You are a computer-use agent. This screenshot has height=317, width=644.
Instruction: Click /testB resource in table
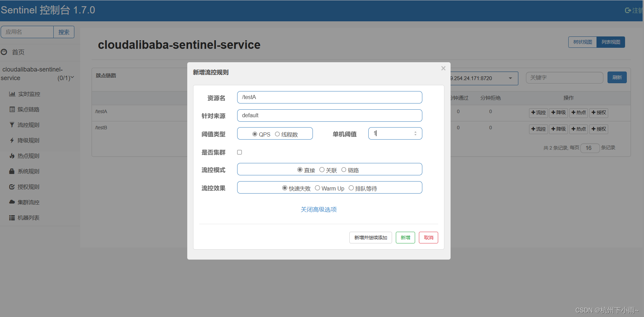(x=101, y=128)
